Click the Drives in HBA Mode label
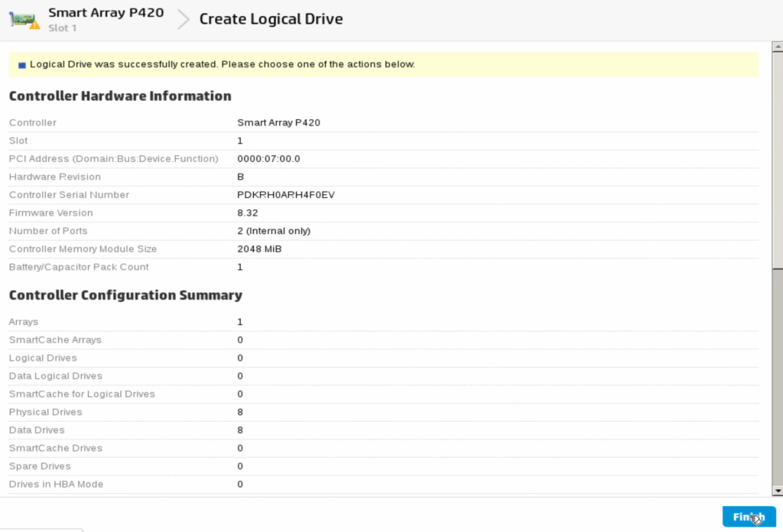783x532 pixels. click(56, 484)
